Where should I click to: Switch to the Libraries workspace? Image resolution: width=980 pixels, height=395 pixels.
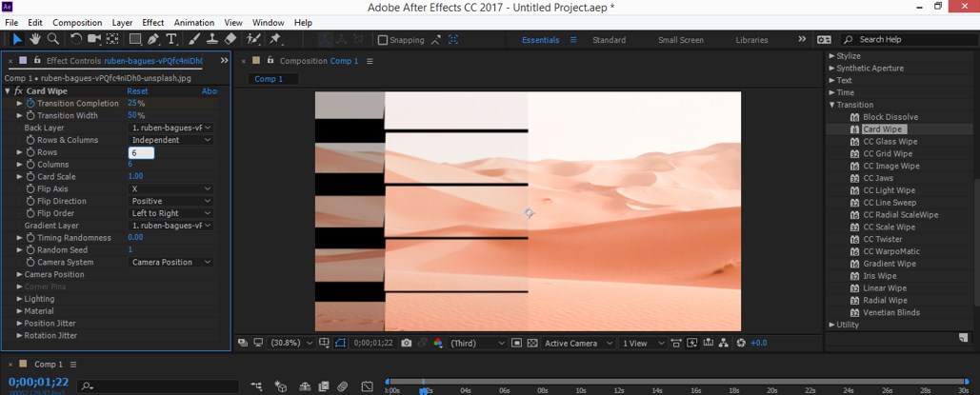(x=751, y=40)
